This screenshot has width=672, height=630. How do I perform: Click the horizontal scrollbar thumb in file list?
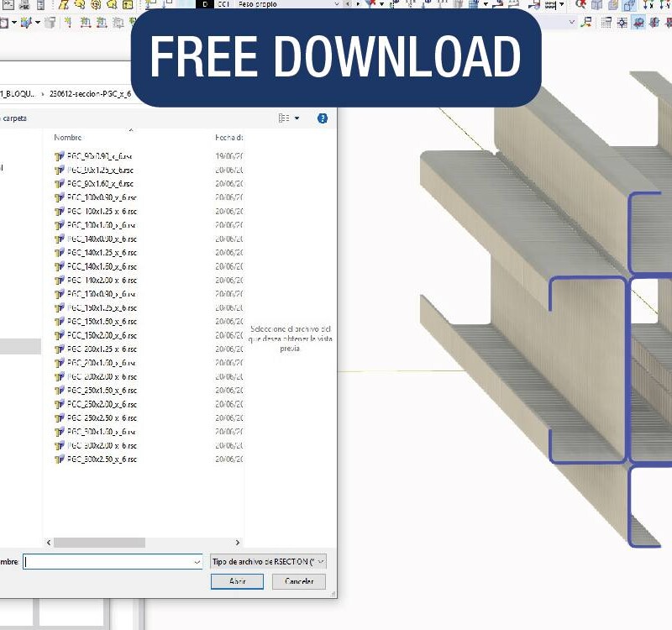point(99,543)
